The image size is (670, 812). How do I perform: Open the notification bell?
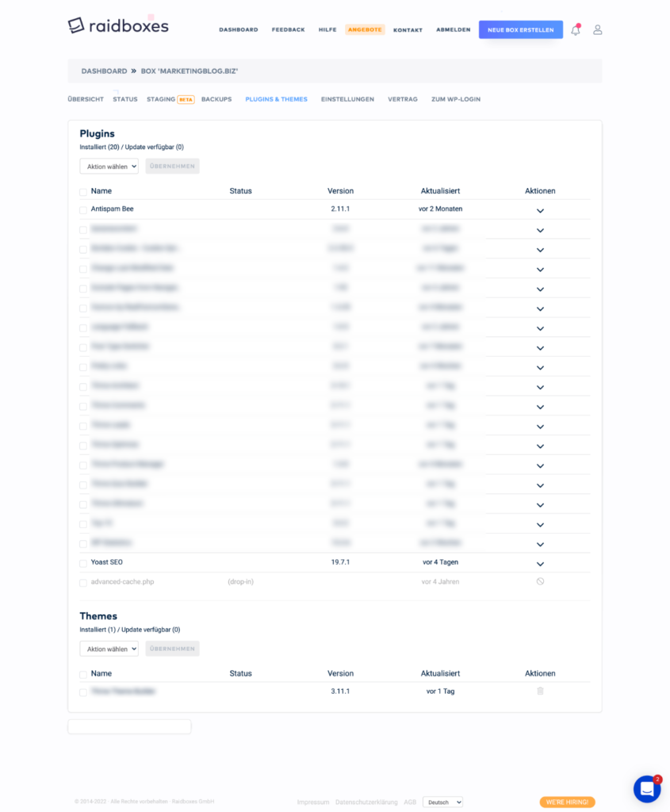coord(576,29)
